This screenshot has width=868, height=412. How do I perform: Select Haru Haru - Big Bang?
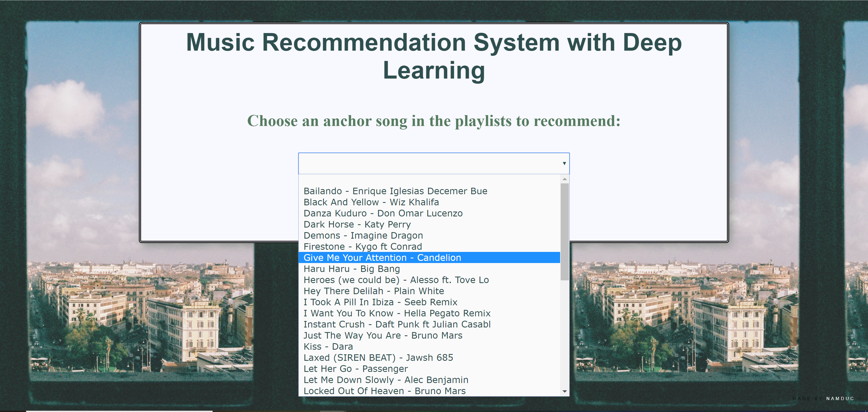(352, 269)
